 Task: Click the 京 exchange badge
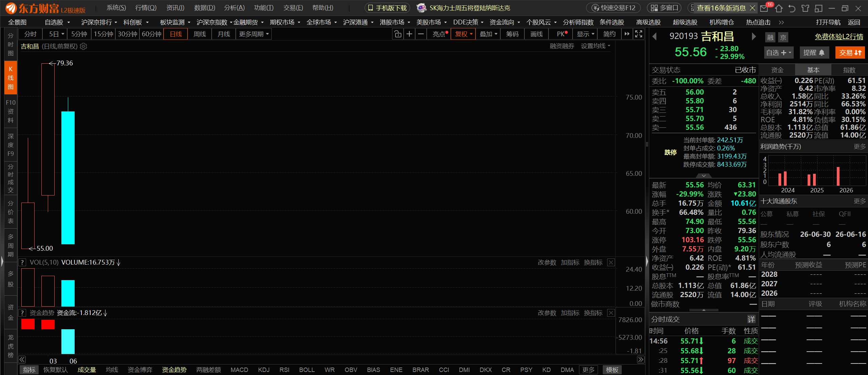pyautogui.click(x=783, y=37)
